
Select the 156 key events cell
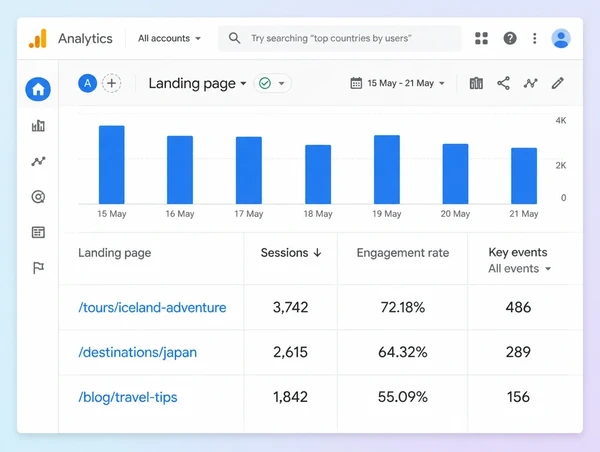tap(518, 397)
